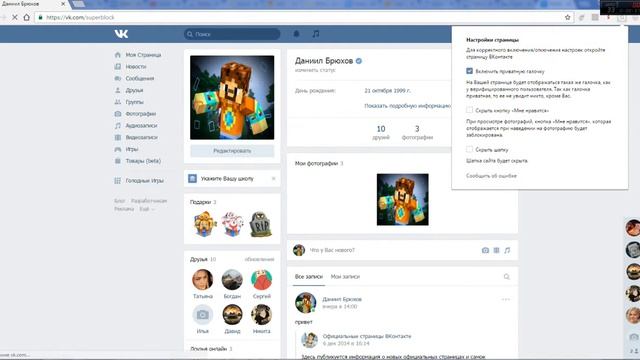Switch to Мои записи tab
Viewport: 640px width, 360px height.
coord(345,277)
